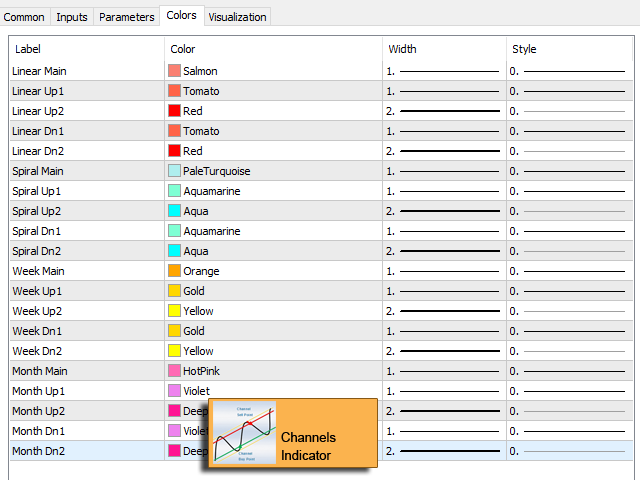Go to the Visualization tab
640x480 pixels.
pyautogui.click(x=237, y=17)
